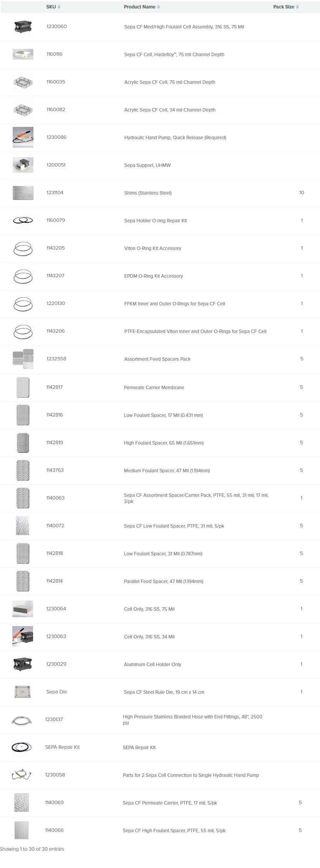Click SKU 1143207 in the table
Image resolution: width=320 pixels, height=868 pixels.
[x=55, y=276]
